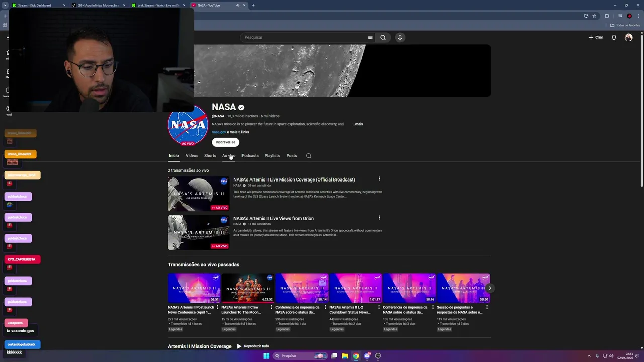The image size is (644, 362).
Task: Expand channel description with ...mais
Action: pos(358,124)
